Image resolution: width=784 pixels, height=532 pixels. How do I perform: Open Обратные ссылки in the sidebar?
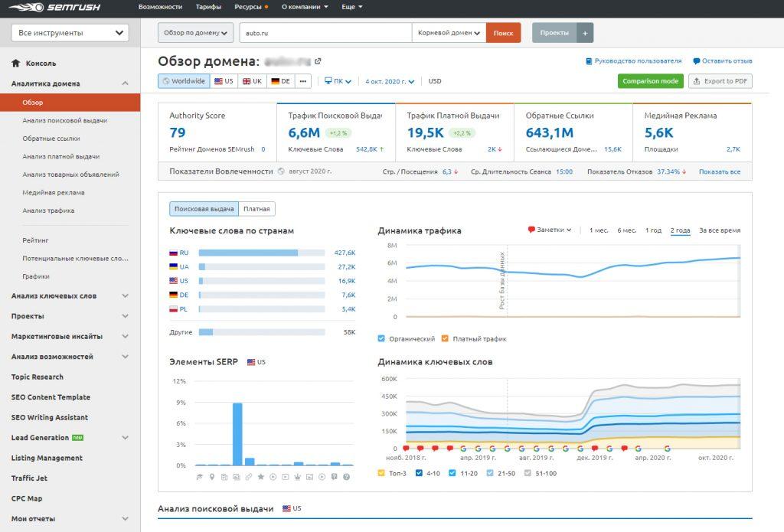pos(51,139)
